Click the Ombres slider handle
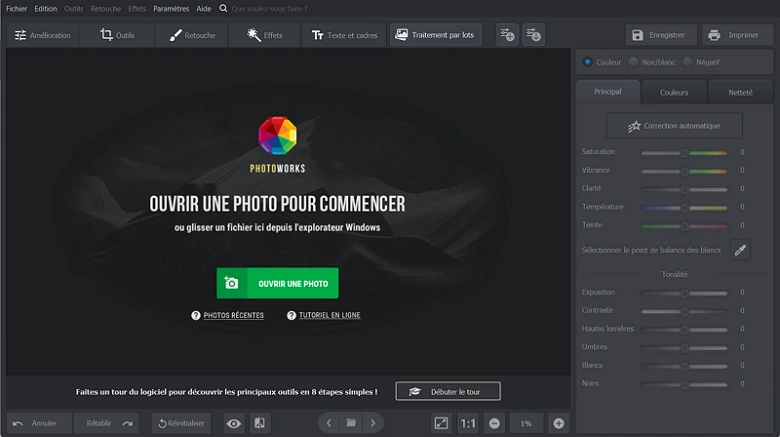The width and height of the screenshot is (780, 437). coord(684,347)
